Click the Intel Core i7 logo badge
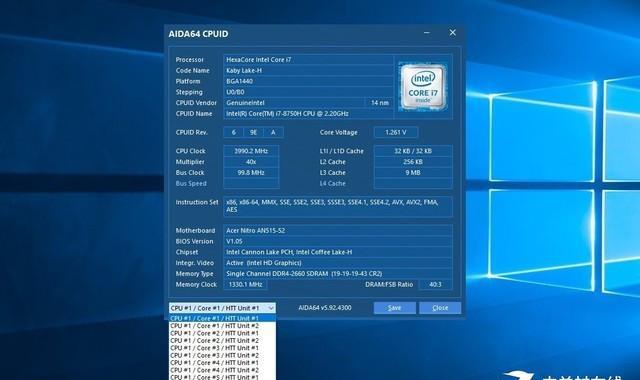Image resolution: width=640 pixels, height=380 pixels. point(423,87)
